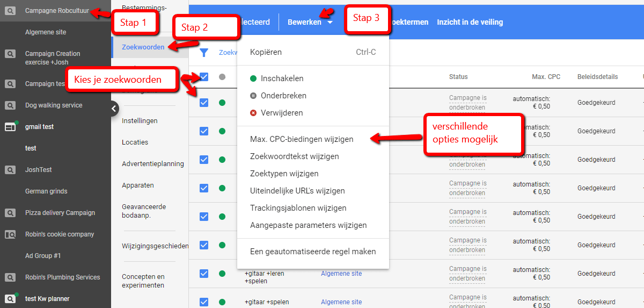Select Zoekwoordtekst wijzigen in the menu
Image resolution: width=644 pixels, height=308 pixels.
click(313, 156)
